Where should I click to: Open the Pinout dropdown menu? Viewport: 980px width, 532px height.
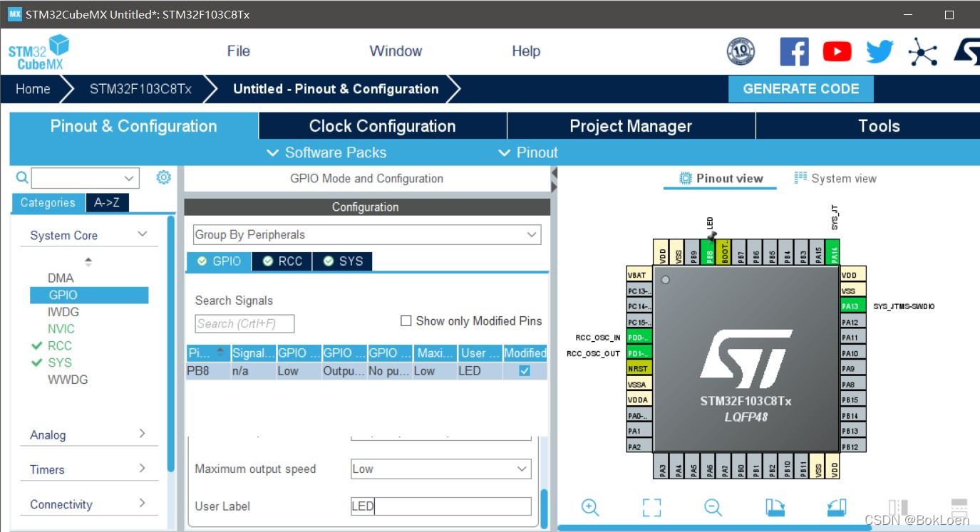[x=528, y=152]
